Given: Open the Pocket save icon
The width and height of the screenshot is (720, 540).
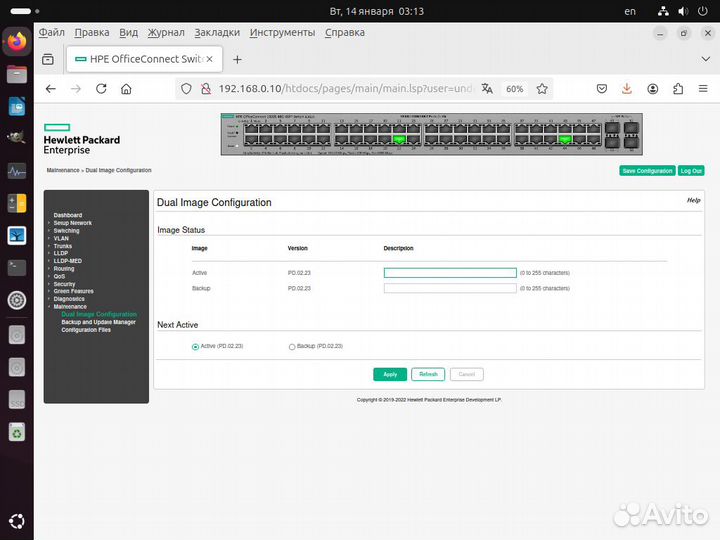Looking at the screenshot, I should 602,89.
